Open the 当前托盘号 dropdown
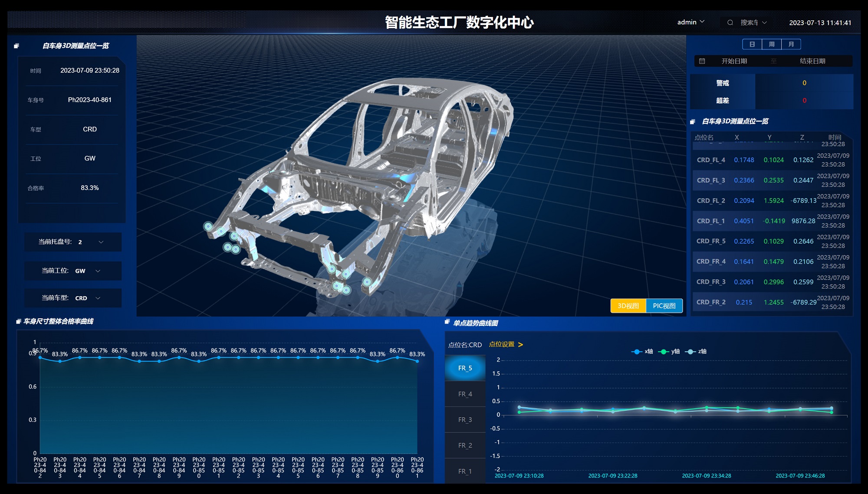Screen dimensions: 868x494 coord(101,242)
